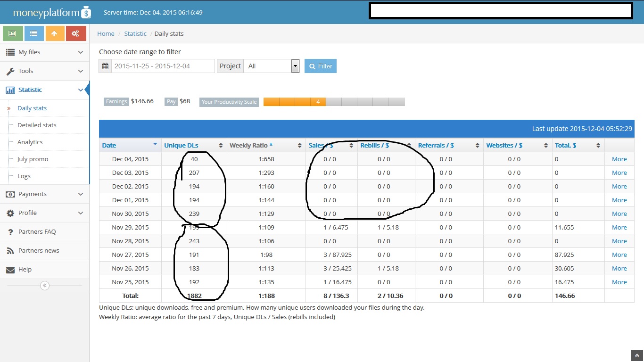Sort by Total, $ column
The height and width of the screenshot is (362, 644).
tap(566, 145)
